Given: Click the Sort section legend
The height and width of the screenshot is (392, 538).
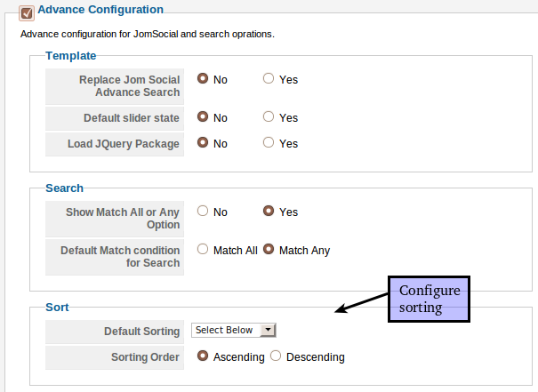Looking at the screenshot, I should (56, 307).
